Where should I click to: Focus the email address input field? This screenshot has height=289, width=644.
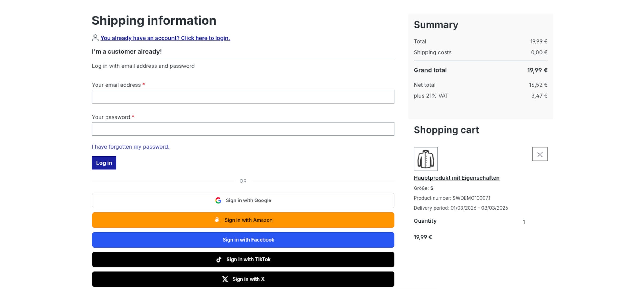point(243,97)
